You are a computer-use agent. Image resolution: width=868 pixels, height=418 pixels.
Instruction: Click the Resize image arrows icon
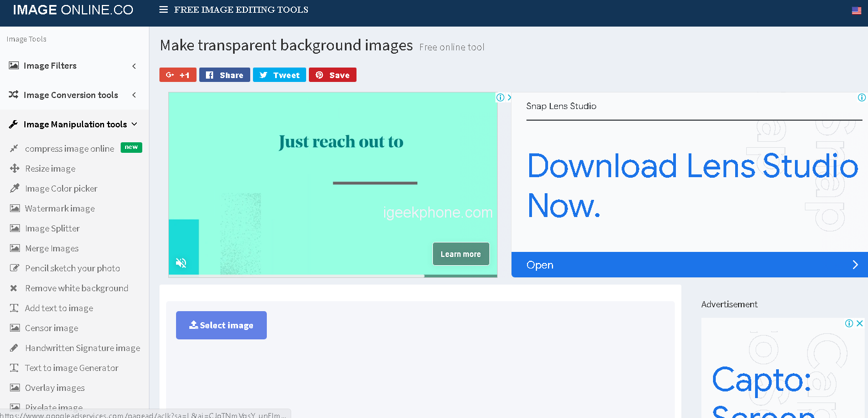point(14,168)
